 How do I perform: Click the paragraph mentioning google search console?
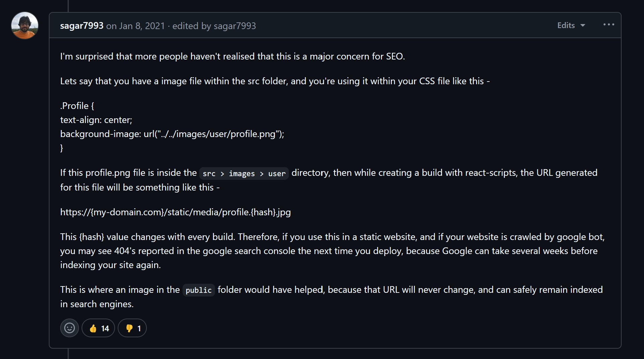click(332, 251)
